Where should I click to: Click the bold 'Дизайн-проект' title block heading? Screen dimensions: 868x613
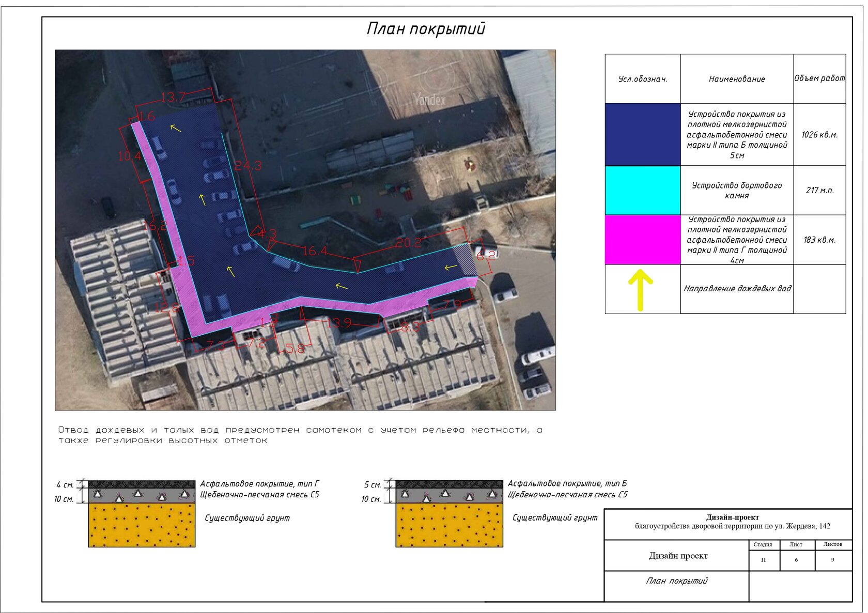[733, 517]
